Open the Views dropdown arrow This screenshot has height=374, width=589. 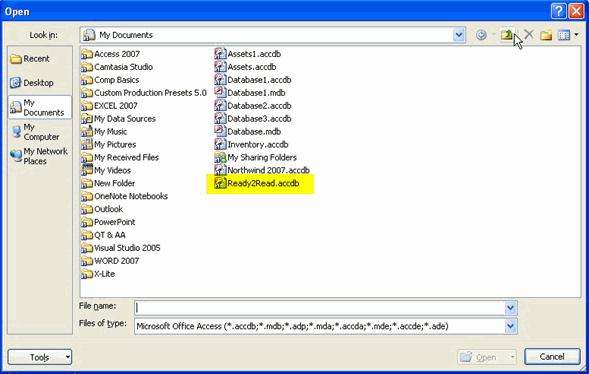tap(576, 35)
